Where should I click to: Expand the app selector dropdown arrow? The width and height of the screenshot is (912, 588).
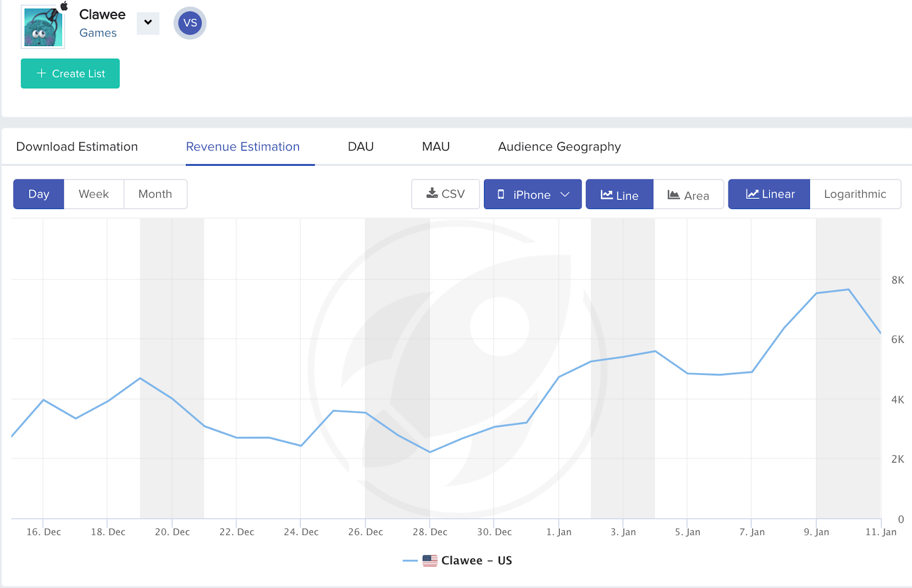tap(148, 23)
